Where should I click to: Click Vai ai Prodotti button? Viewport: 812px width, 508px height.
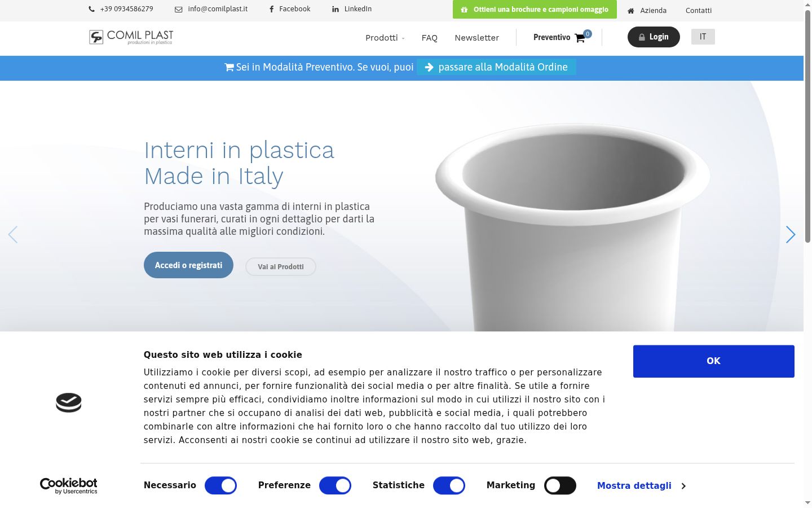(x=281, y=267)
